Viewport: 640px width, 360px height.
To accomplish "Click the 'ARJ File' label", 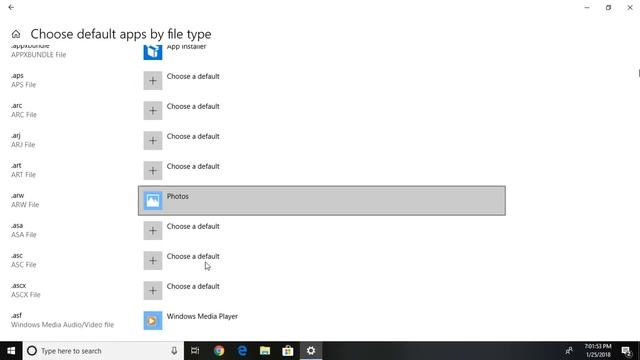I will (x=23, y=145).
